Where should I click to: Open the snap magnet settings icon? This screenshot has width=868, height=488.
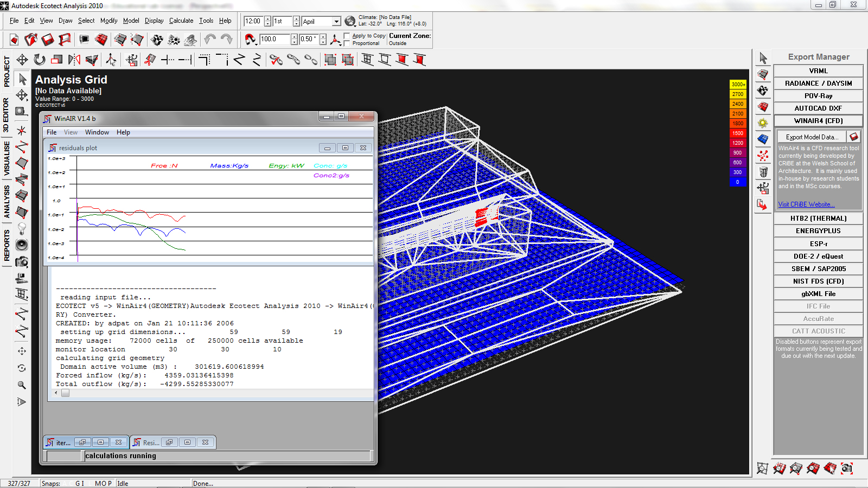(x=250, y=39)
